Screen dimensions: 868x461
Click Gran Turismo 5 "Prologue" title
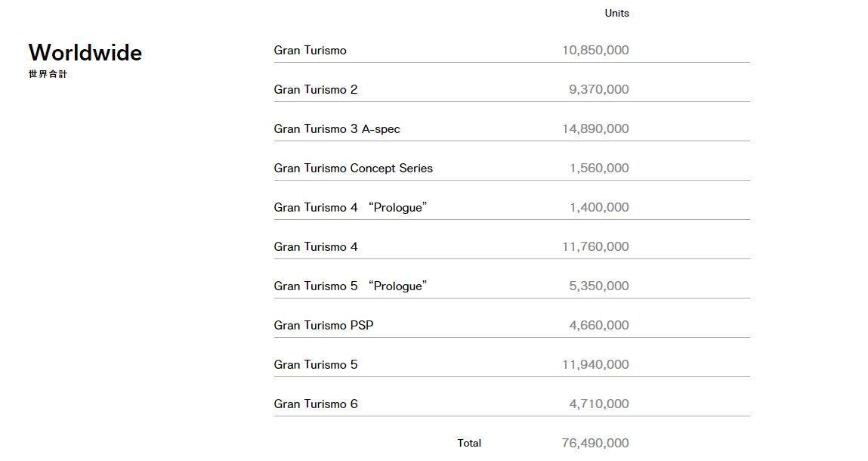pyautogui.click(x=351, y=286)
